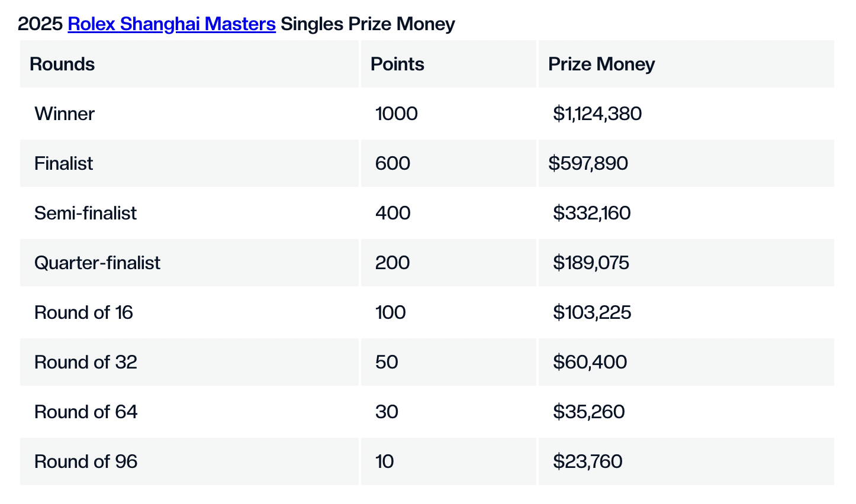The width and height of the screenshot is (856, 504).
Task: Select the Finalist row label
Action: (63, 163)
